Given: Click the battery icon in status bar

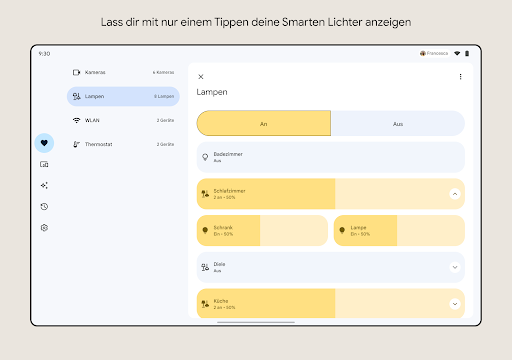Looking at the screenshot, I should point(467,53).
